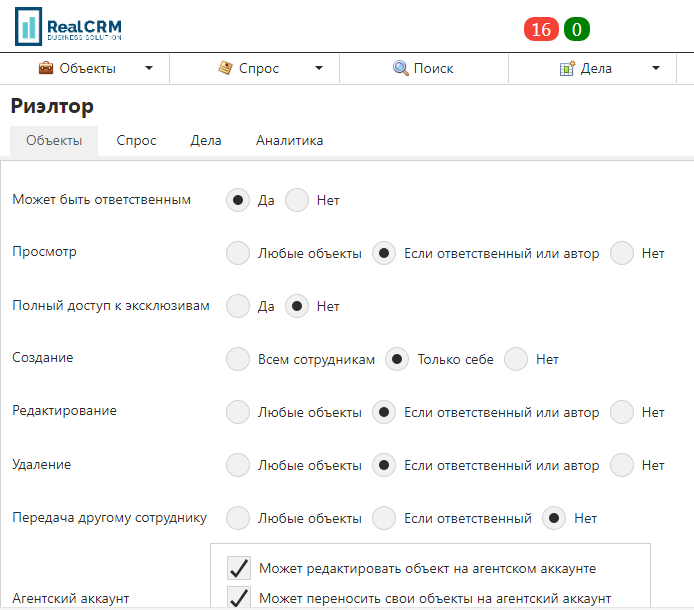The image size is (694, 610).
Task: Select Нет for Создание
Action: tap(516, 359)
